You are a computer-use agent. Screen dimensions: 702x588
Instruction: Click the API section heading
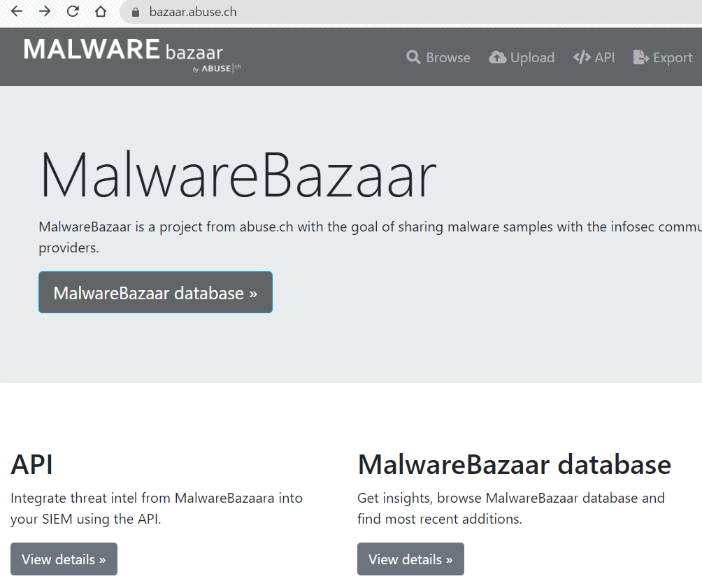pyautogui.click(x=31, y=464)
